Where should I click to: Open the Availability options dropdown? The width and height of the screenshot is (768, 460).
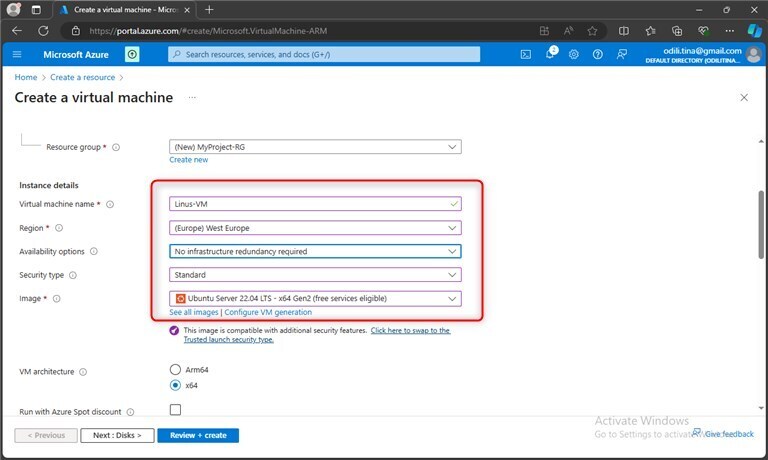coord(315,251)
